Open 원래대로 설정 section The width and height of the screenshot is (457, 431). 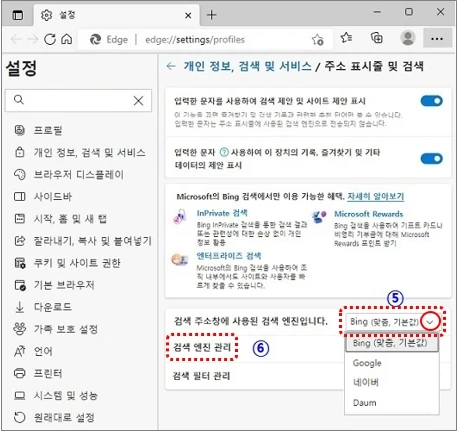[54, 417]
